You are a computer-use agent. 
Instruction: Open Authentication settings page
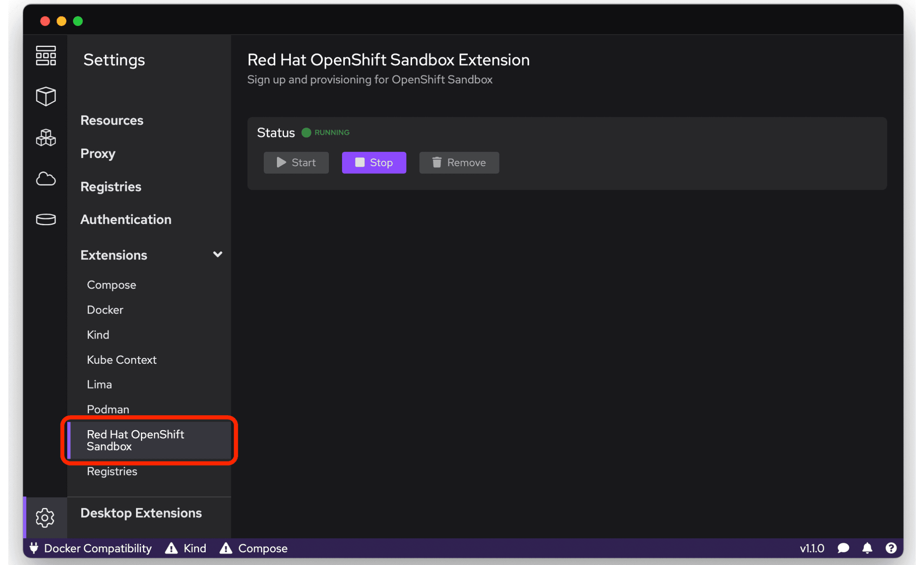(x=126, y=219)
